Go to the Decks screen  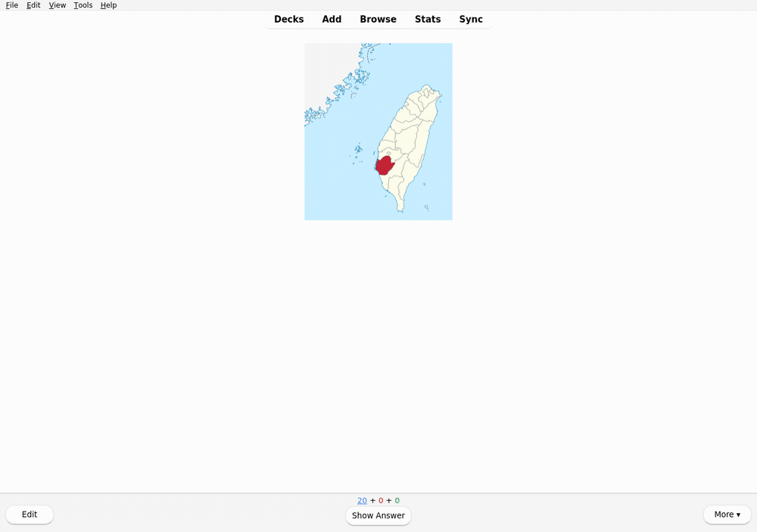288,20
